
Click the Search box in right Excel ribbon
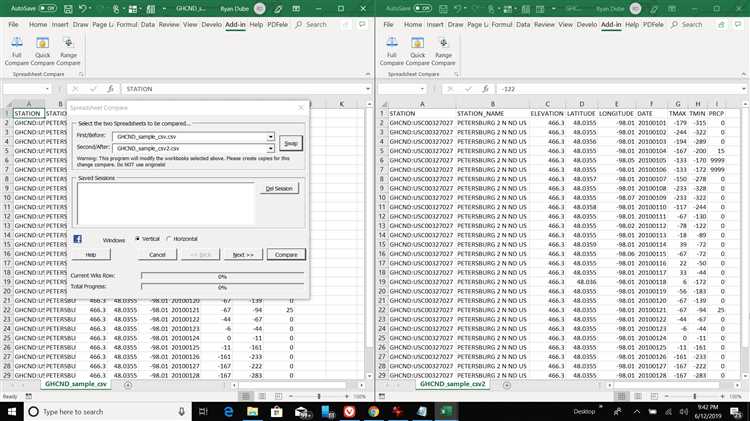[687, 24]
